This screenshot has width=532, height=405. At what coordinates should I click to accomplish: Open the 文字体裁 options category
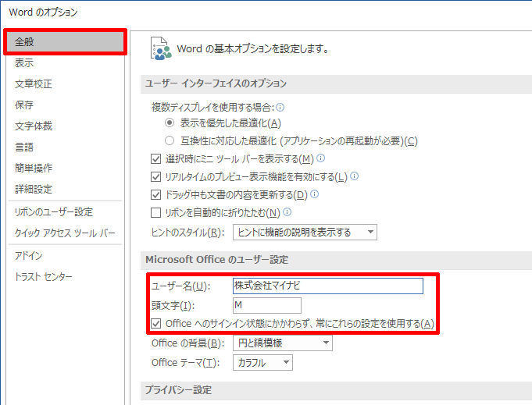pos(34,126)
